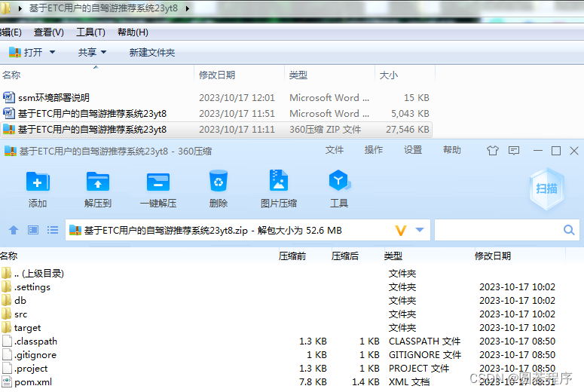Expand the archive path dropdown arrow
The height and width of the screenshot is (392, 584).
point(420,229)
